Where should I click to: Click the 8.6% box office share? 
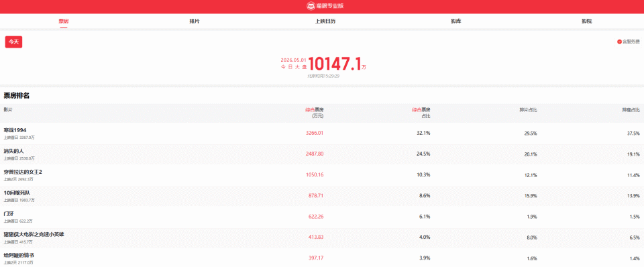tap(425, 195)
